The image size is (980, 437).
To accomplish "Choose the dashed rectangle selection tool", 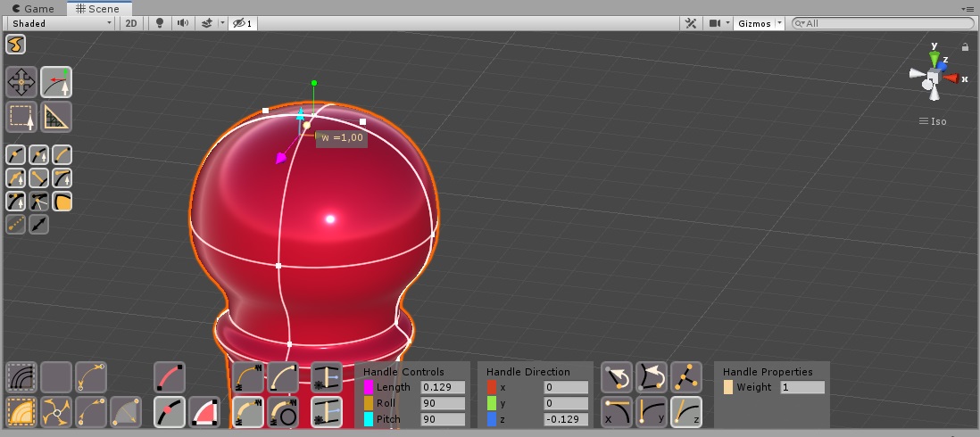I will click(x=21, y=117).
